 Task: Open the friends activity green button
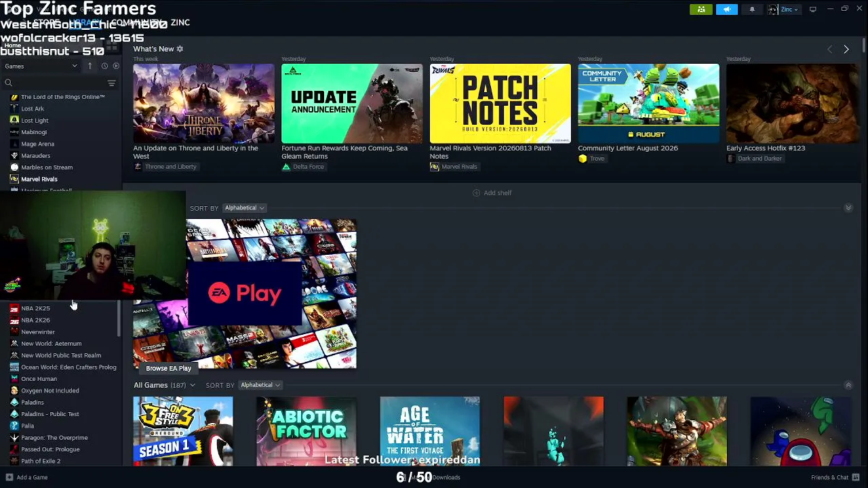pyautogui.click(x=701, y=9)
